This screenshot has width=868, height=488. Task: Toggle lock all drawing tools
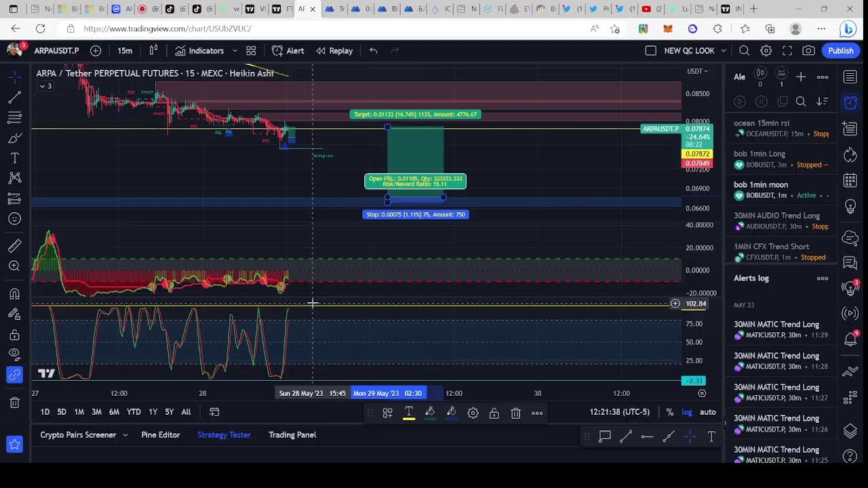[14, 335]
